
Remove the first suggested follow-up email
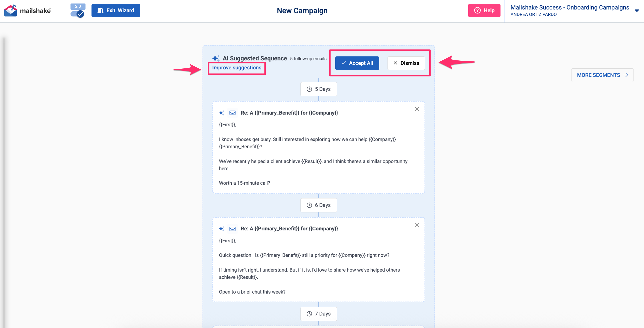(x=417, y=109)
